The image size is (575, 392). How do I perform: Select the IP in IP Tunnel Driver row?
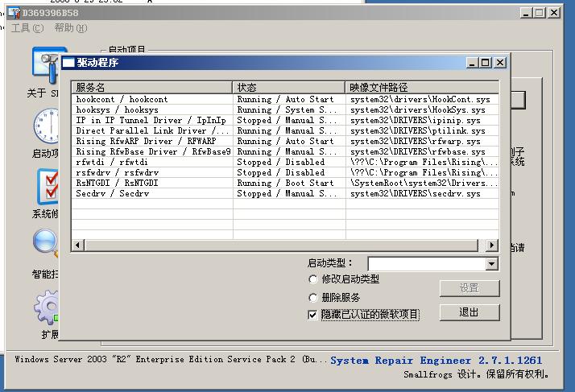coord(285,120)
